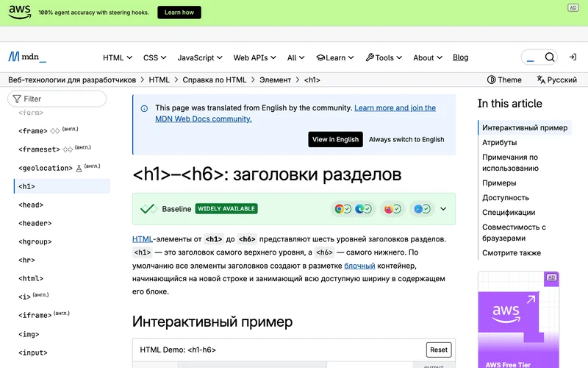Click the Reset button in HTML demo
The width and height of the screenshot is (588, 368).
pos(438,350)
